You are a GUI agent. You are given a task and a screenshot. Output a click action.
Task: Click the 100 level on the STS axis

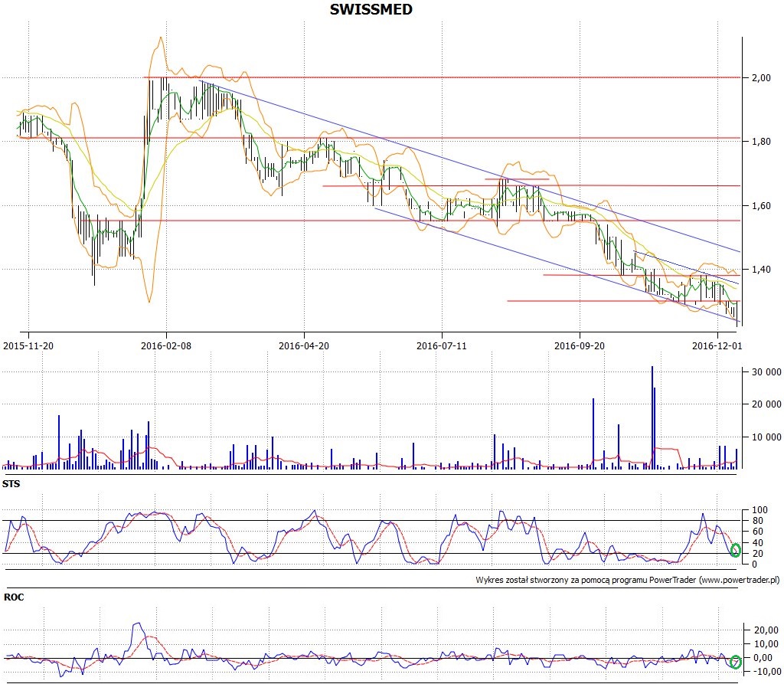(759, 510)
